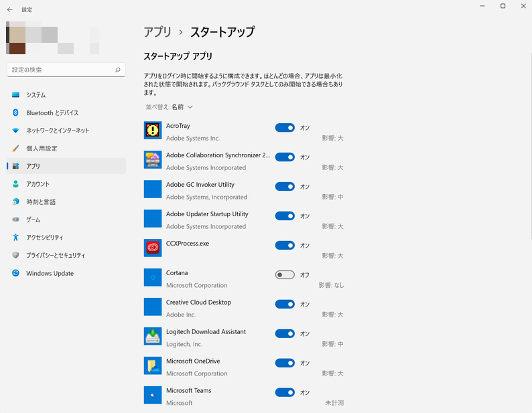Click the search magnifier icon
532x413 pixels.
(x=118, y=70)
